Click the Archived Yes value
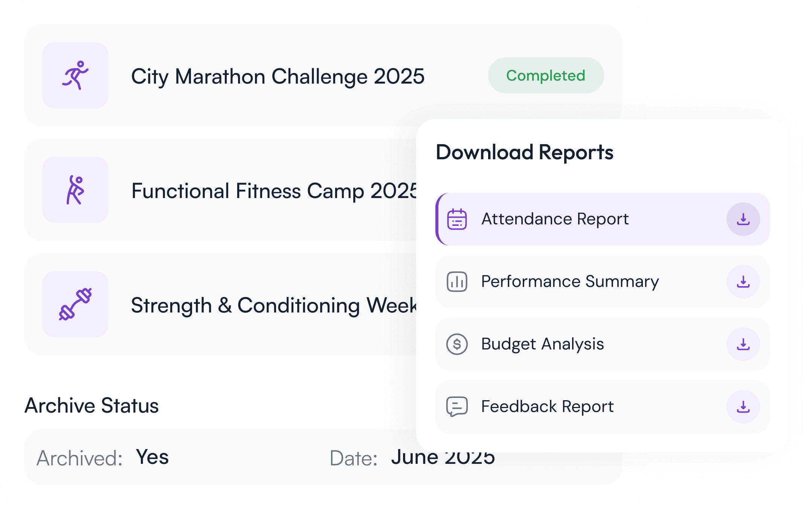The height and width of the screenshot is (509, 812). 152,457
